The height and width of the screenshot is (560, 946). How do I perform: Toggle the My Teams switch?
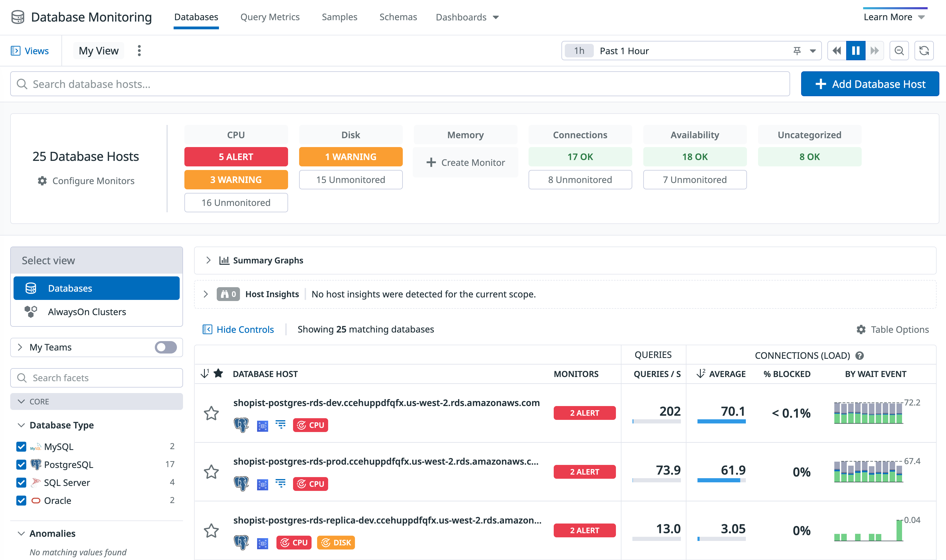tap(166, 347)
